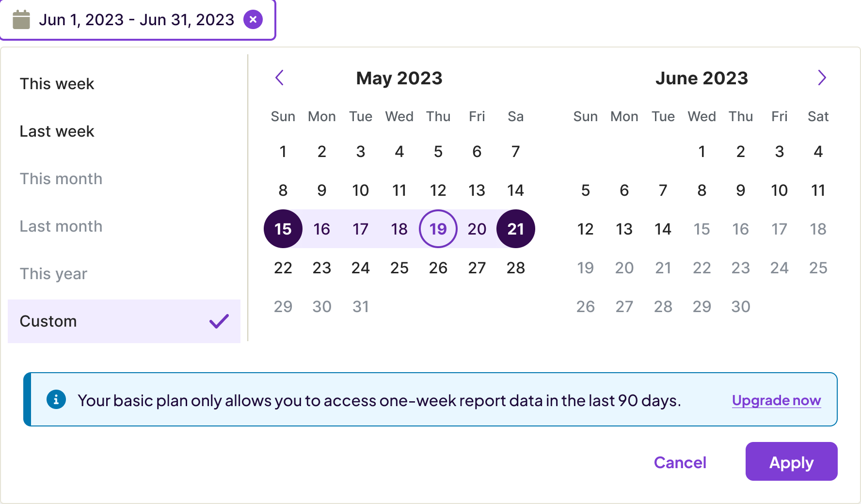Choose the This month preset
This screenshot has height=504, width=861.
click(61, 179)
